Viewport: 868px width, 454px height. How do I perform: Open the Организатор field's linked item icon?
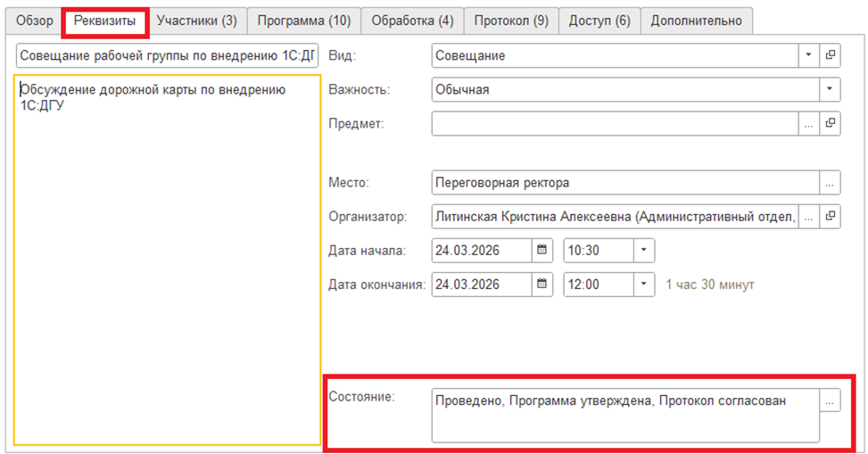click(x=831, y=216)
